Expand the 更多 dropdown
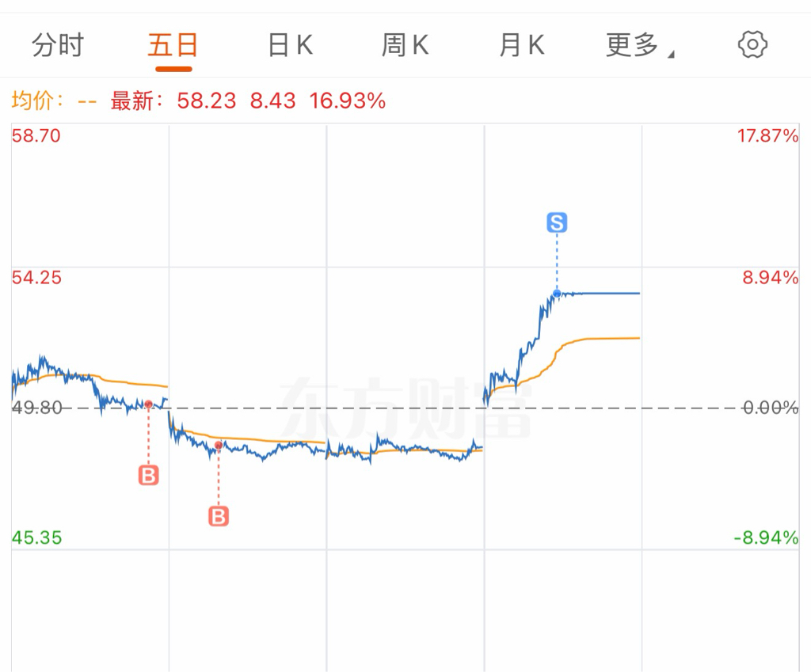The image size is (811, 672). 632,45
